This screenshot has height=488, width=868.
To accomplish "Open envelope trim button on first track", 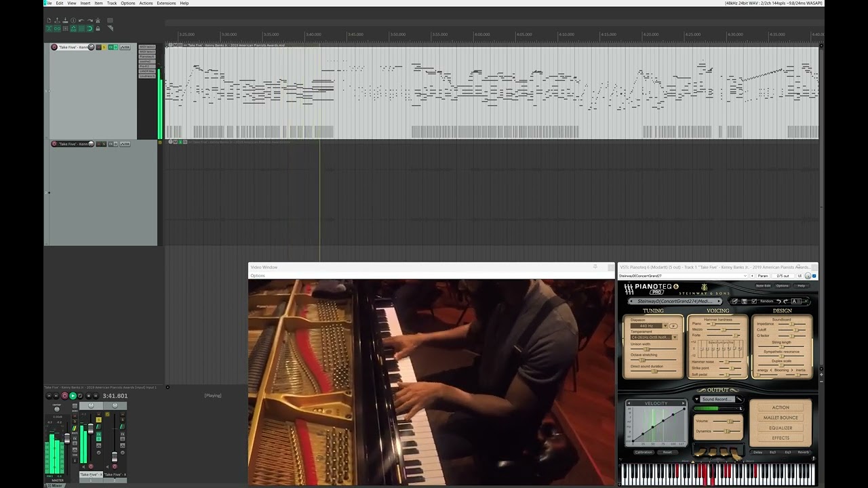I will coord(125,47).
